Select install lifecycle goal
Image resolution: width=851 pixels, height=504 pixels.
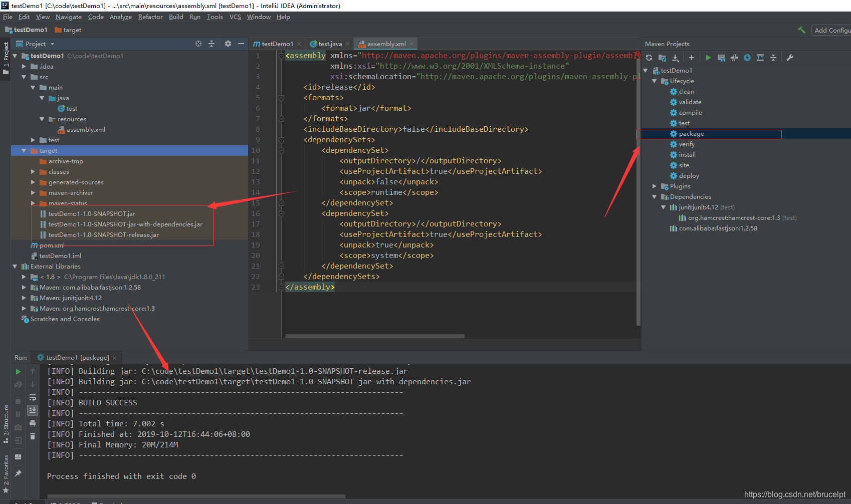(x=687, y=155)
